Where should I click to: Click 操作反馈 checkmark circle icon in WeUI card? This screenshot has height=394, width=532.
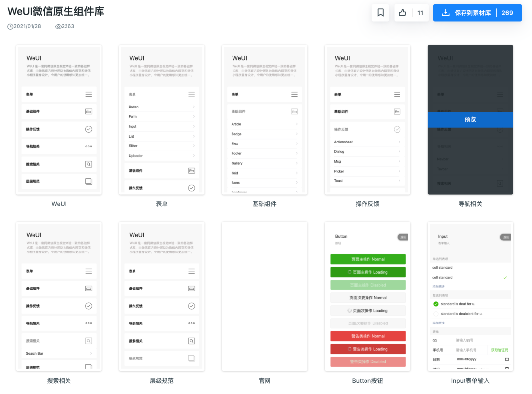[89, 129]
